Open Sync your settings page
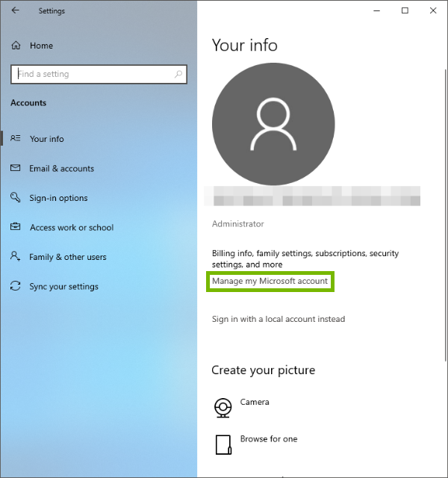 (63, 287)
